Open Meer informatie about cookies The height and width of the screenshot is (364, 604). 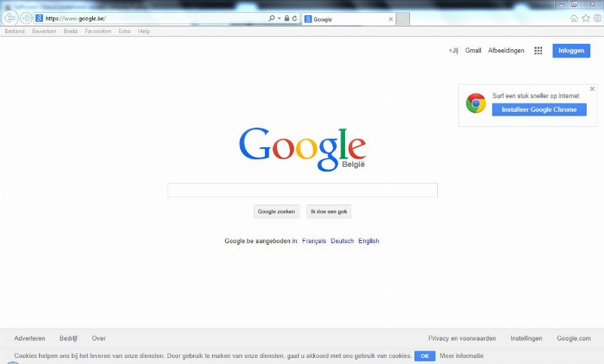click(461, 356)
